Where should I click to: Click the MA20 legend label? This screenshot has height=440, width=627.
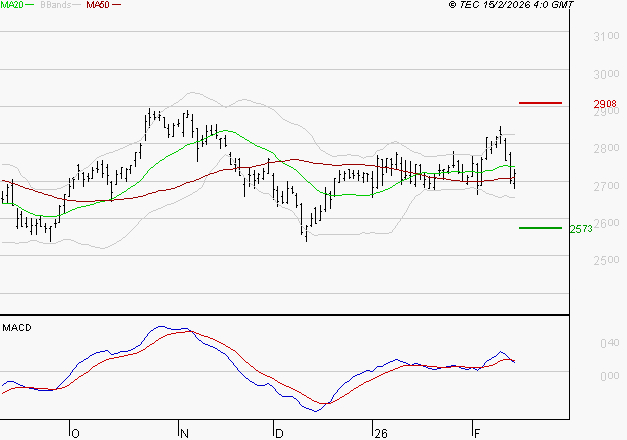[12, 5]
